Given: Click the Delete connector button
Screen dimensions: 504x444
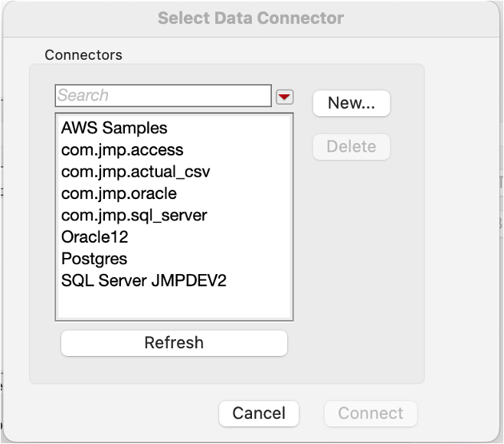Looking at the screenshot, I should pos(352,147).
